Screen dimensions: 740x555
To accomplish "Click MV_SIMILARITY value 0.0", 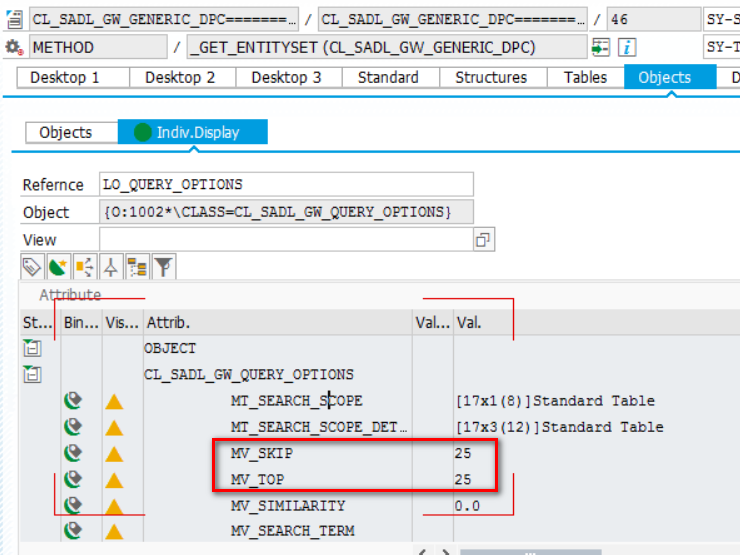I will 467,505.
